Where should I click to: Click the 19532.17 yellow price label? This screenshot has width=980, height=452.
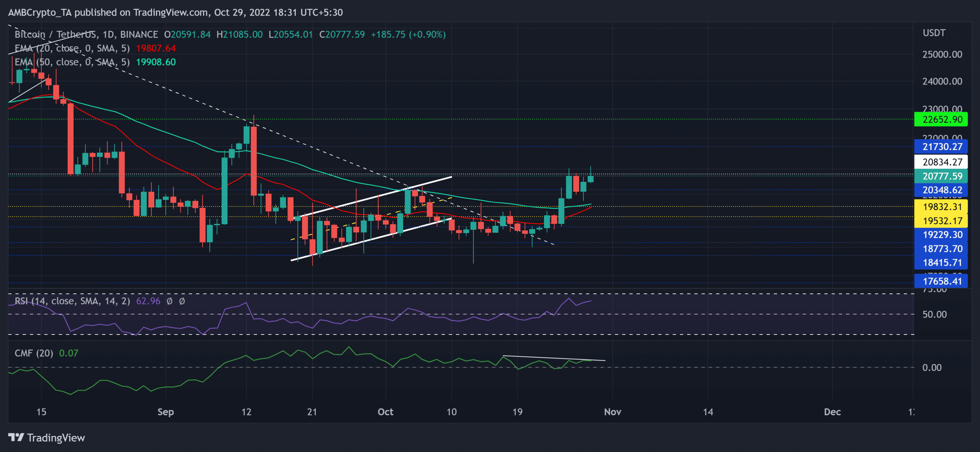point(941,221)
